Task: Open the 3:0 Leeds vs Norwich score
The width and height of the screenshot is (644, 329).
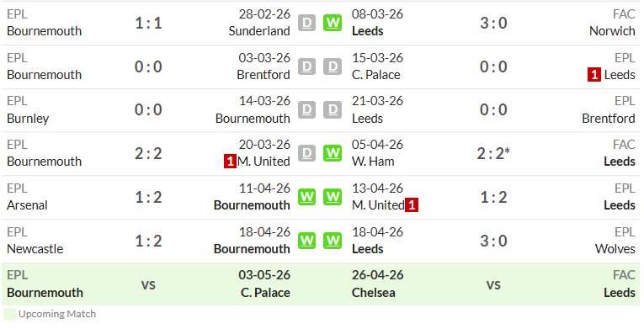Action: [493, 23]
